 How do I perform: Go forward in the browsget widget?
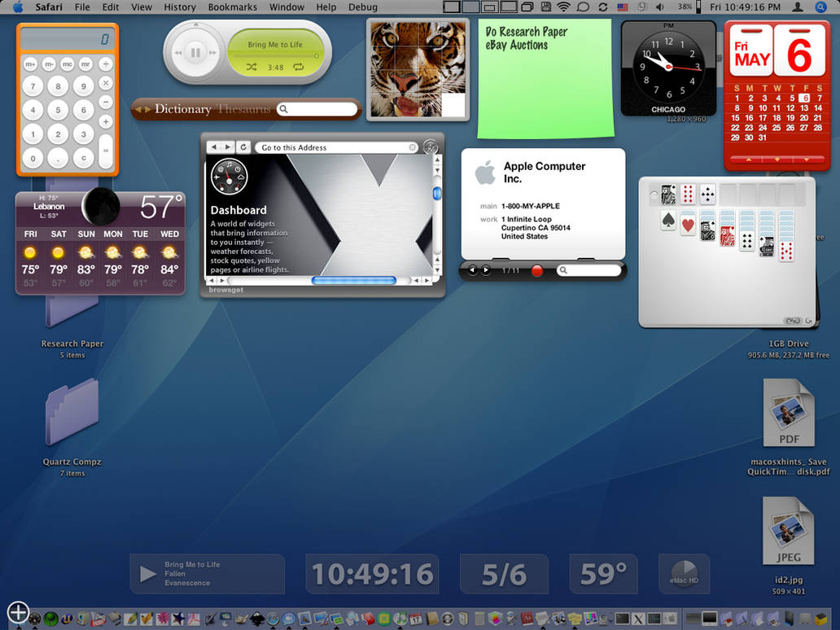[228, 147]
